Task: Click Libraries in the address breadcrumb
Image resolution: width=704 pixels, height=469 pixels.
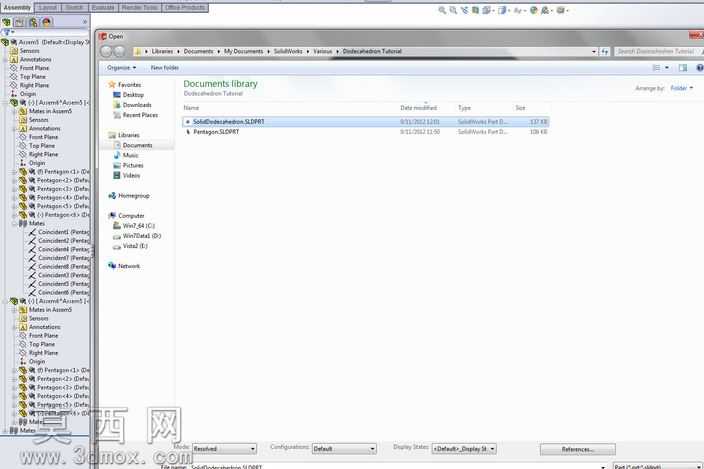Action: (162, 52)
